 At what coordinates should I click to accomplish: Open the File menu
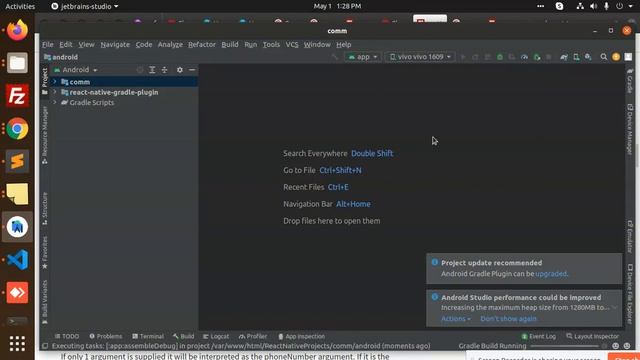[47, 44]
